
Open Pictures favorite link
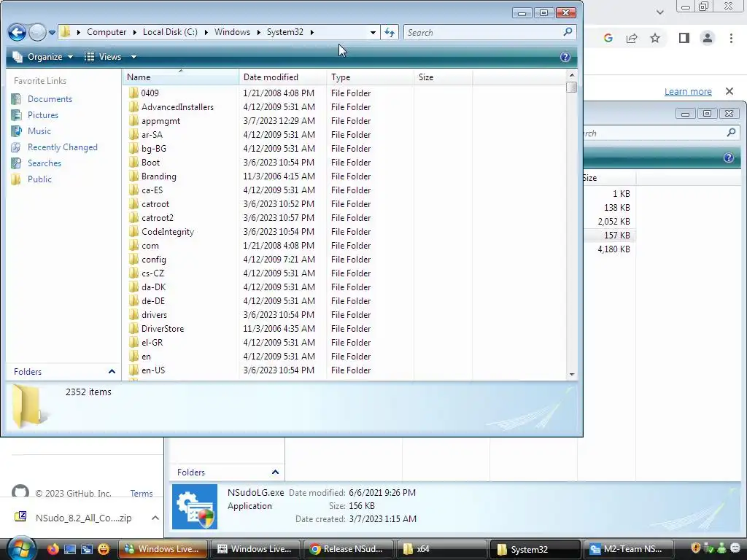[42, 115]
